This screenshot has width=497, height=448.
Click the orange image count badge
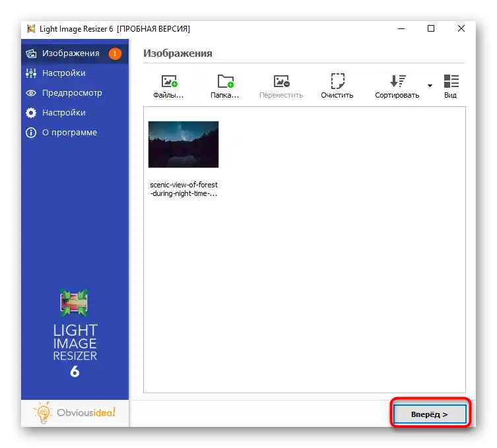pyautogui.click(x=115, y=53)
